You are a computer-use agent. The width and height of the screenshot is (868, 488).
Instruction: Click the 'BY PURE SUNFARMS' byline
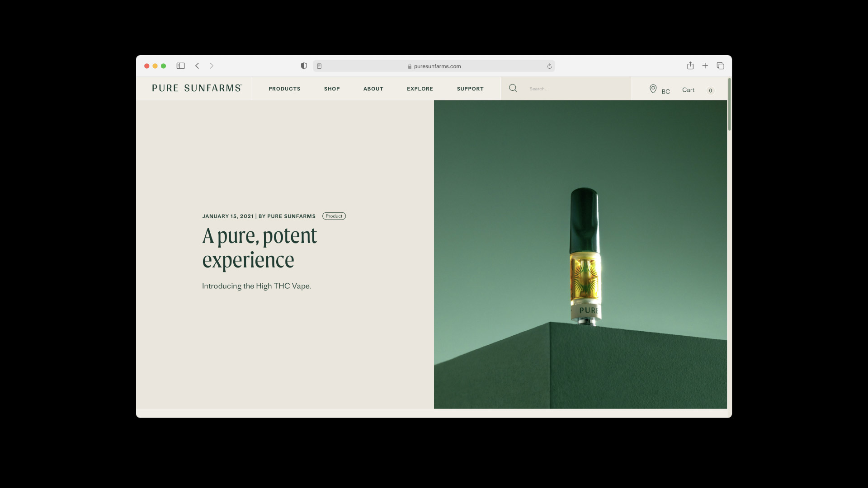[287, 216]
